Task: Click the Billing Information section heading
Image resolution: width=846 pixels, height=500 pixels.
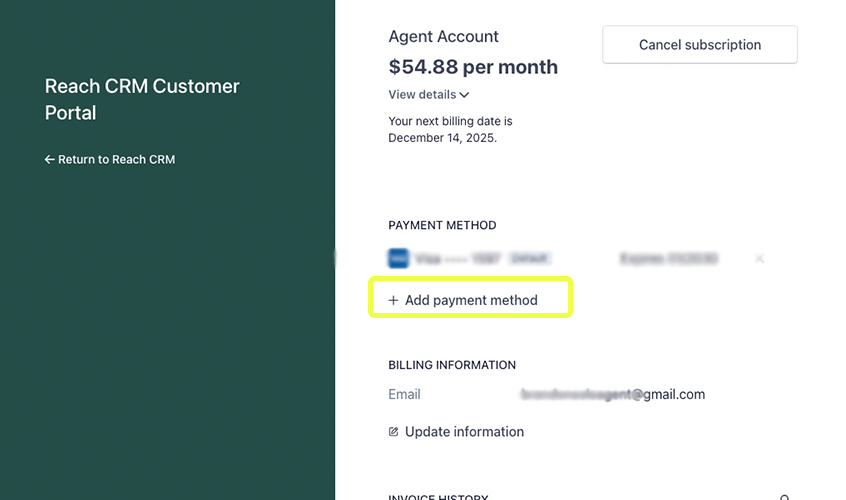Action: click(x=452, y=365)
